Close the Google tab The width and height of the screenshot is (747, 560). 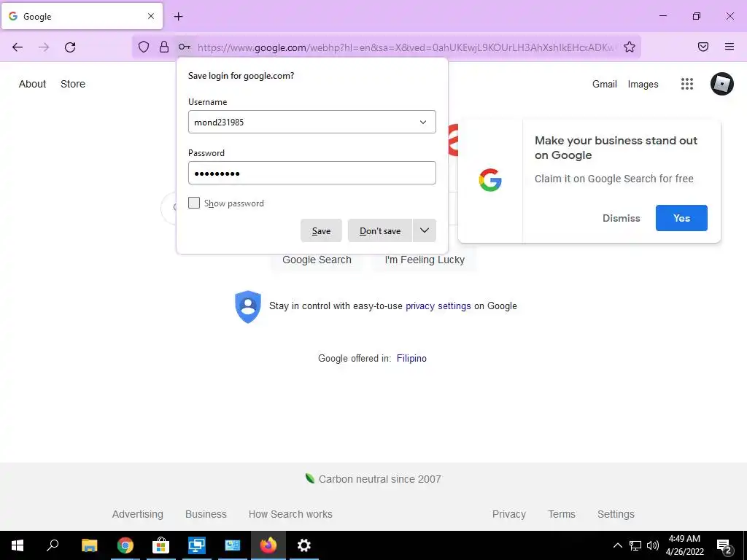tap(151, 16)
